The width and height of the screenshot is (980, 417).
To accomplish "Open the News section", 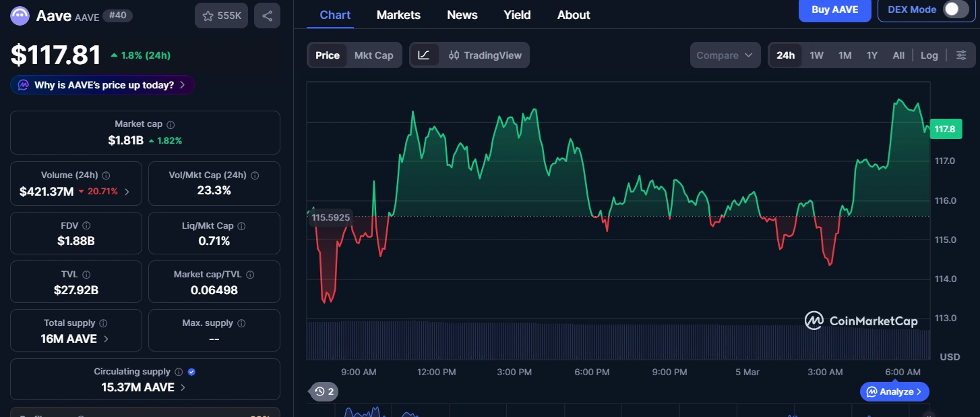I will [x=462, y=15].
